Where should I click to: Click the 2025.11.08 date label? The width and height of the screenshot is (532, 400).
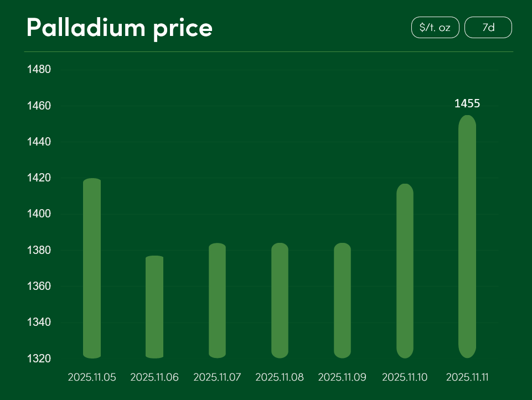click(x=280, y=377)
